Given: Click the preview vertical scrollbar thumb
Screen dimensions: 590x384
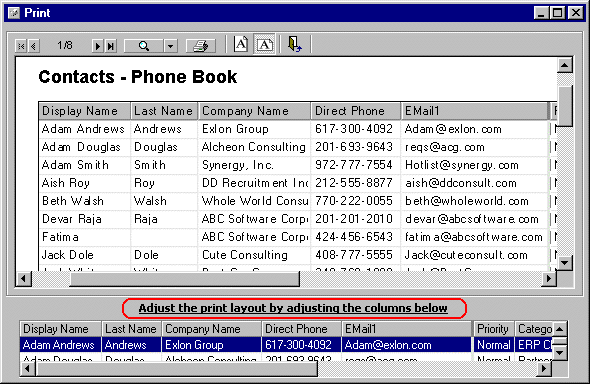Looking at the screenshot, I should [x=564, y=106].
